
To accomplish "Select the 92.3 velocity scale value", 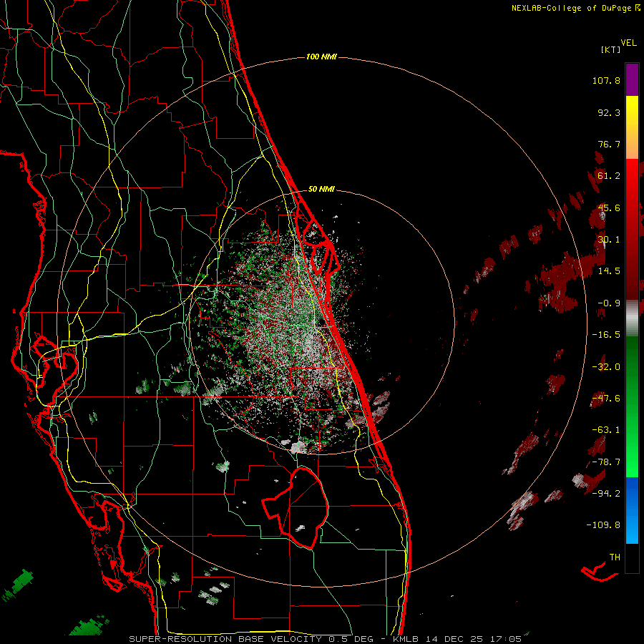I will (x=609, y=112).
